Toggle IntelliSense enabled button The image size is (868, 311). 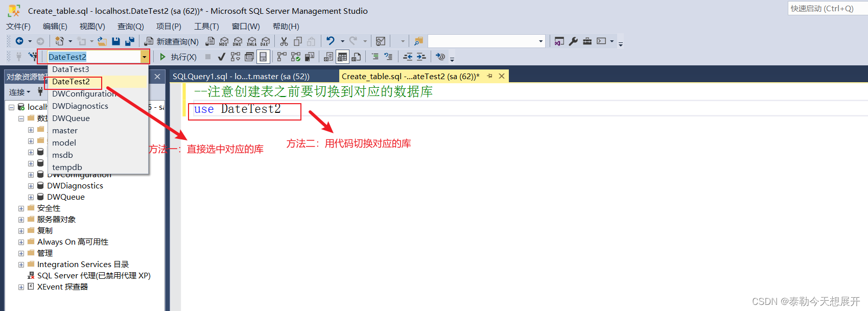[263, 57]
